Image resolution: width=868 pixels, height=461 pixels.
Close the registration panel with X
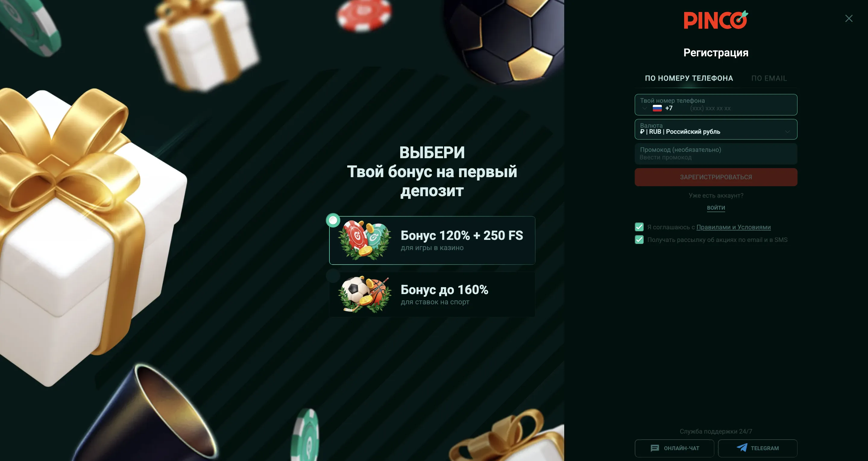coord(848,19)
